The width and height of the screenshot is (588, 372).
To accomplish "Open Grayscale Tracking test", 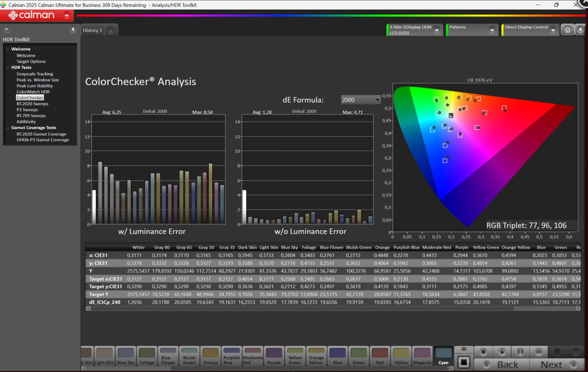I will 35,74.
